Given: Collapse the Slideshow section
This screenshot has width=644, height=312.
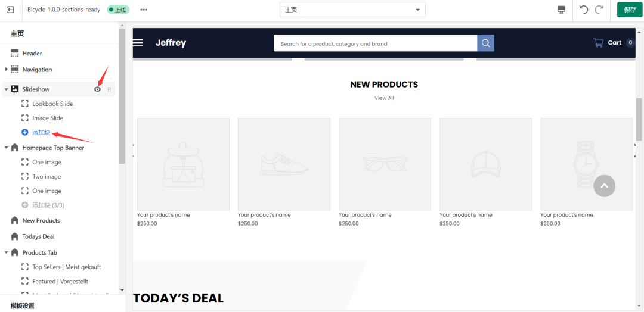Looking at the screenshot, I should [6, 89].
